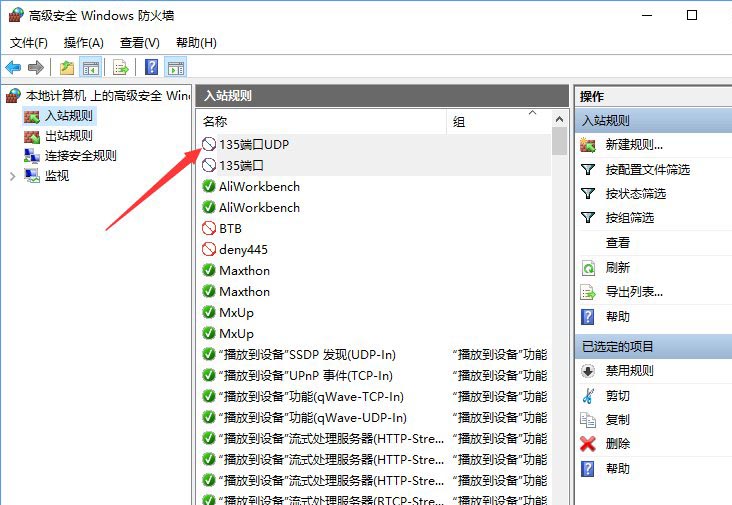Click the back arrow toolbar icon
The image size is (732, 505).
click(13, 67)
